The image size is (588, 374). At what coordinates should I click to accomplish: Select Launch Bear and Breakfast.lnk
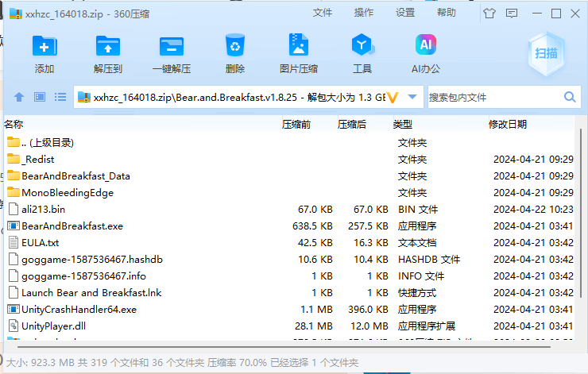288,293
